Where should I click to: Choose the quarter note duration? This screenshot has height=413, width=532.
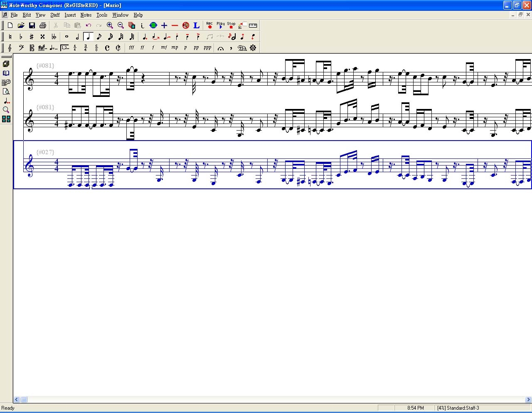(88, 37)
